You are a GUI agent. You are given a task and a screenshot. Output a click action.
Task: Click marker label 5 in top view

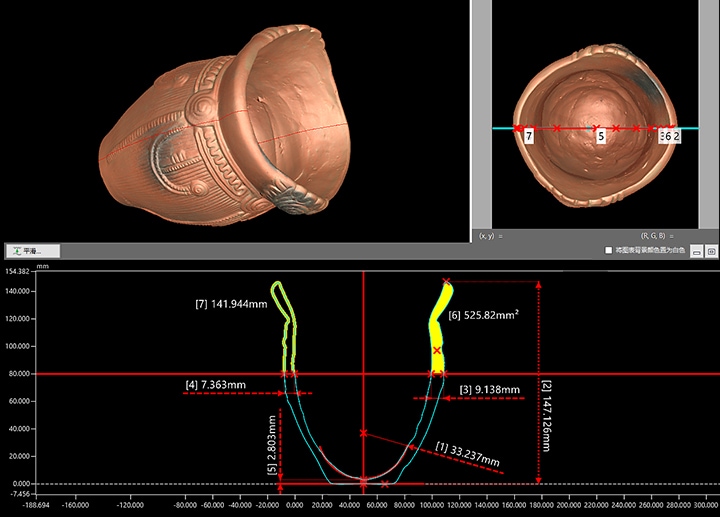click(601, 135)
